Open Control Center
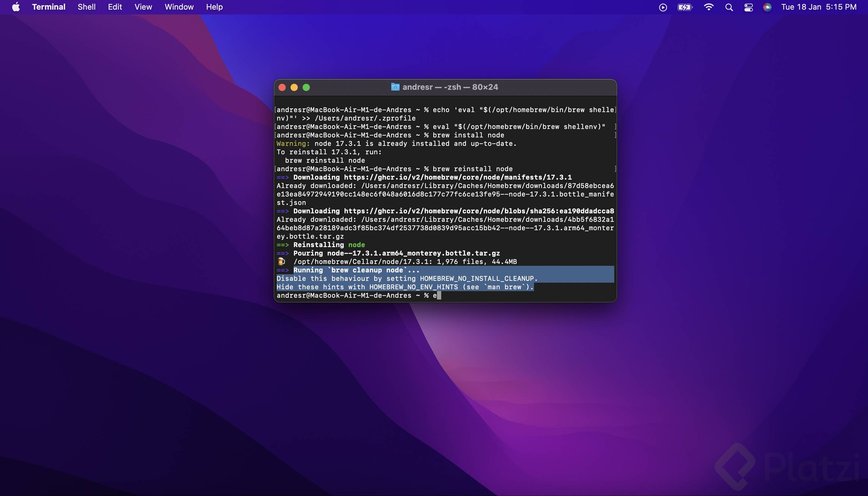Viewport: 868px width, 496px height. (x=748, y=7)
